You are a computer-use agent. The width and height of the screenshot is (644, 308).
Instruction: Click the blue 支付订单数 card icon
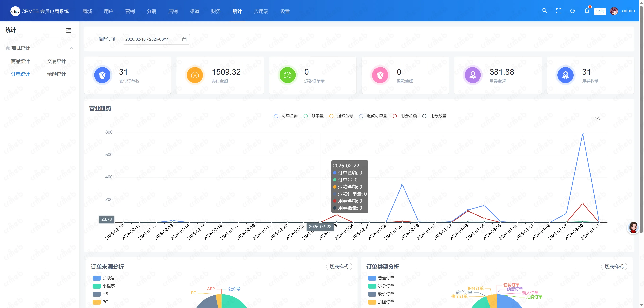coord(102,75)
